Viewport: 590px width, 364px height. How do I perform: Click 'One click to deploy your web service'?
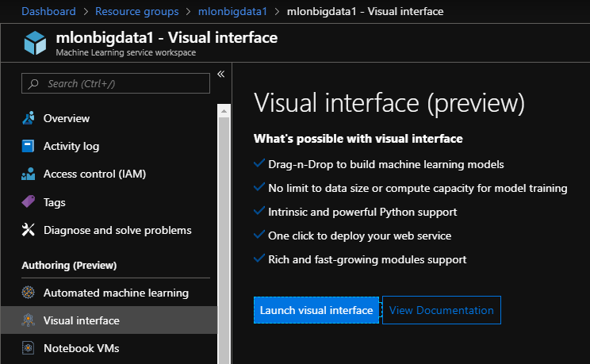click(x=360, y=236)
